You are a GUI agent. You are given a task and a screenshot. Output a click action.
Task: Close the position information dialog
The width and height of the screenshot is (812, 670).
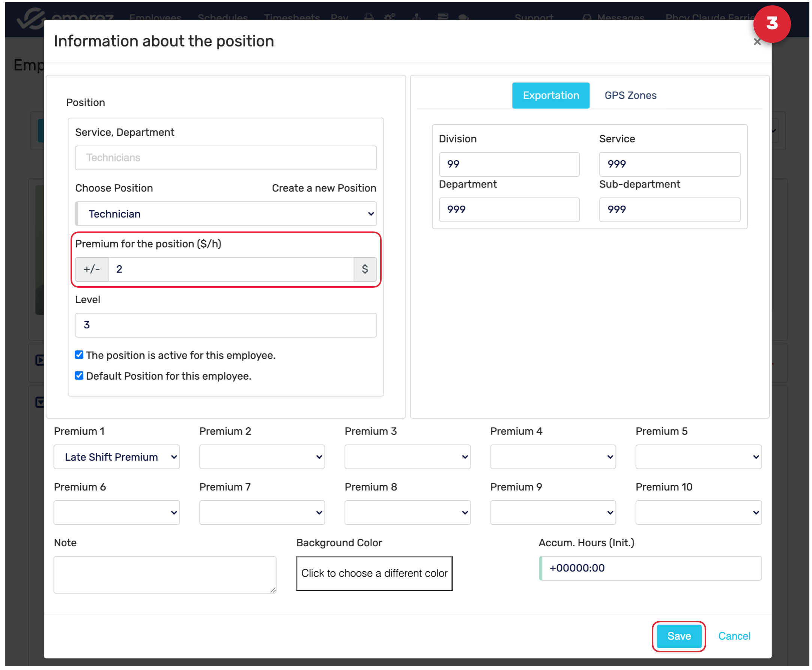point(757,42)
